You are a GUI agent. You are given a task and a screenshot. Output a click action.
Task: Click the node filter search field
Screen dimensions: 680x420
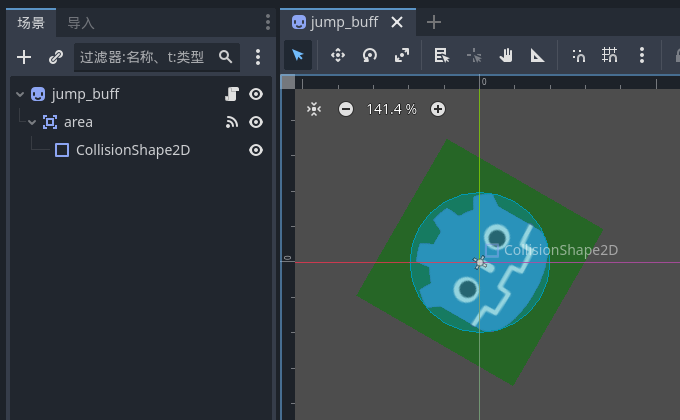145,57
